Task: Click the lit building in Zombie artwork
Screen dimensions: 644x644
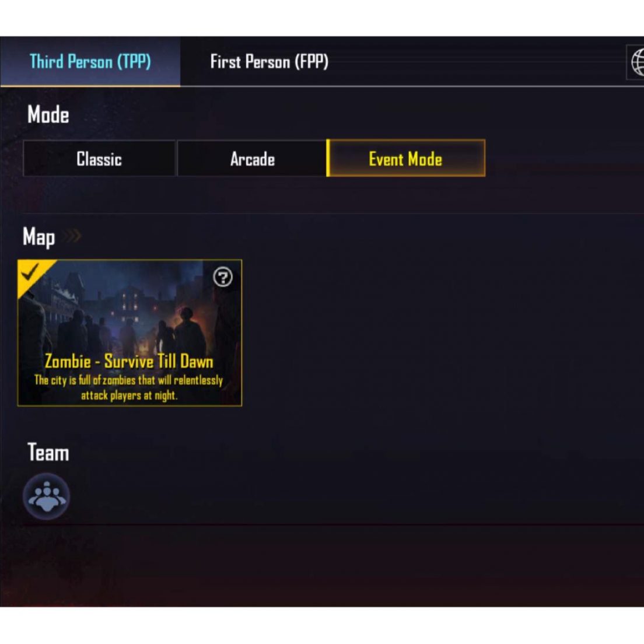Action: tap(131, 302)
